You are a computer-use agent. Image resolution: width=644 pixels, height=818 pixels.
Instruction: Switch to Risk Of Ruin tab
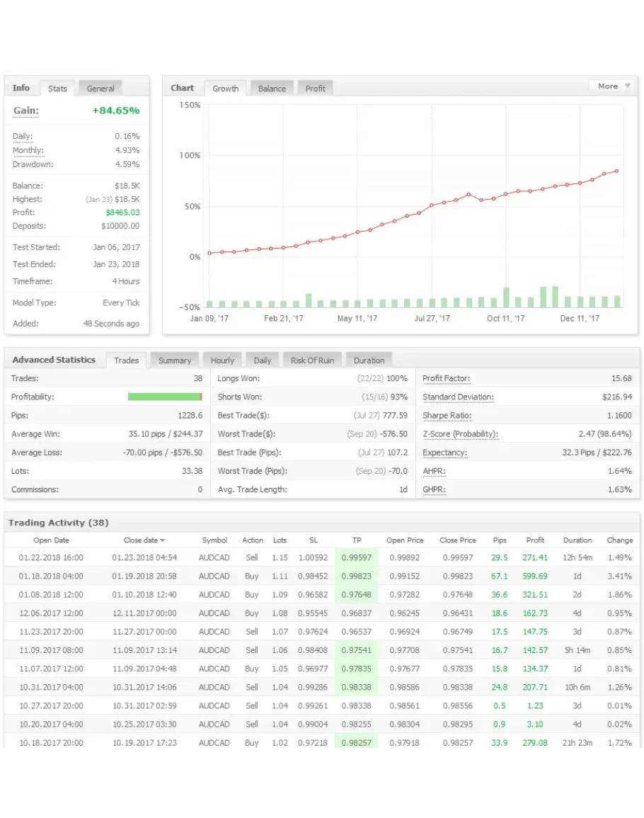tap(312, 360)
